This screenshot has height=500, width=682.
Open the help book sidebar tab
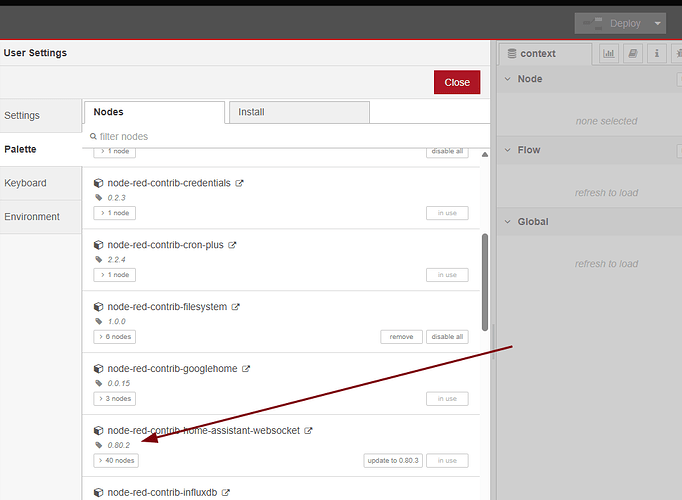[x=633, y=54]
